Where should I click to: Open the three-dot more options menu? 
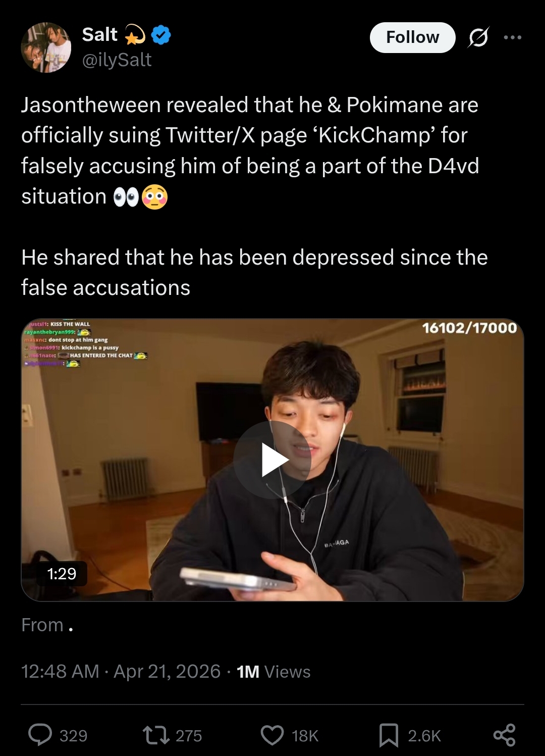pyautogui.click(x=512, y=37)
